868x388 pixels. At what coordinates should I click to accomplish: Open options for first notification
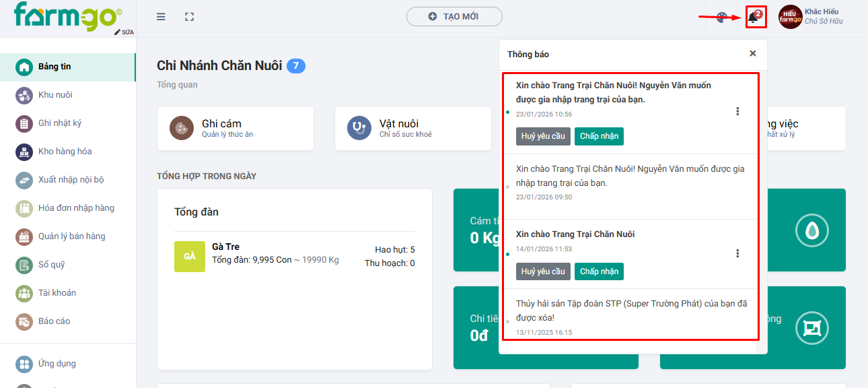(737, 111)
